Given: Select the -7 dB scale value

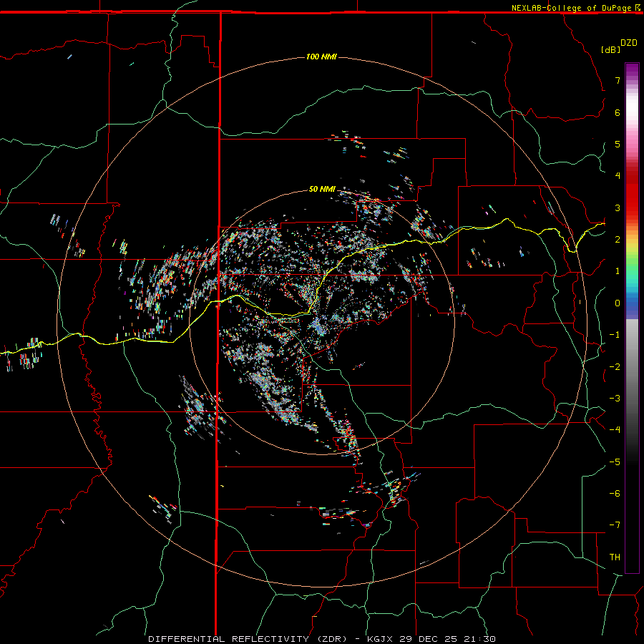Looking at the screenshot, I should click(x=615, y=525).
